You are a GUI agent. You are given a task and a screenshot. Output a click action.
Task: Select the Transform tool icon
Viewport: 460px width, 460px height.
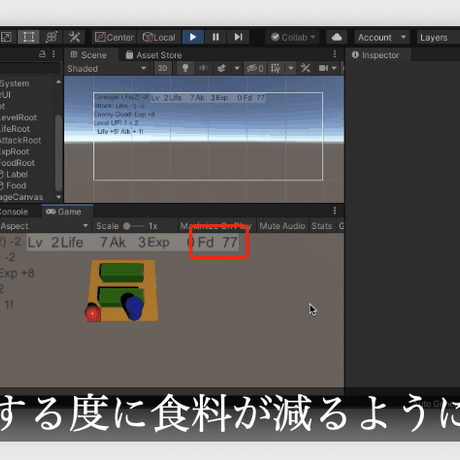pos(51,37)
